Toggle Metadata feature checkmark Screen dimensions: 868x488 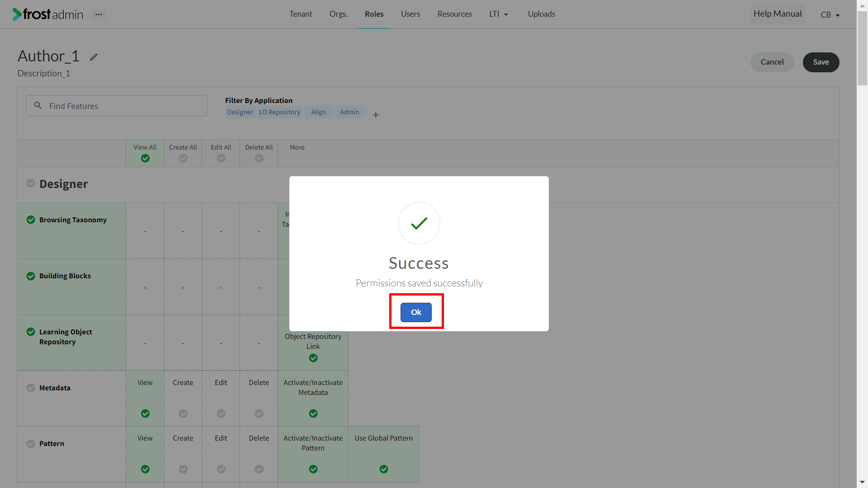[x=31, y=388]
